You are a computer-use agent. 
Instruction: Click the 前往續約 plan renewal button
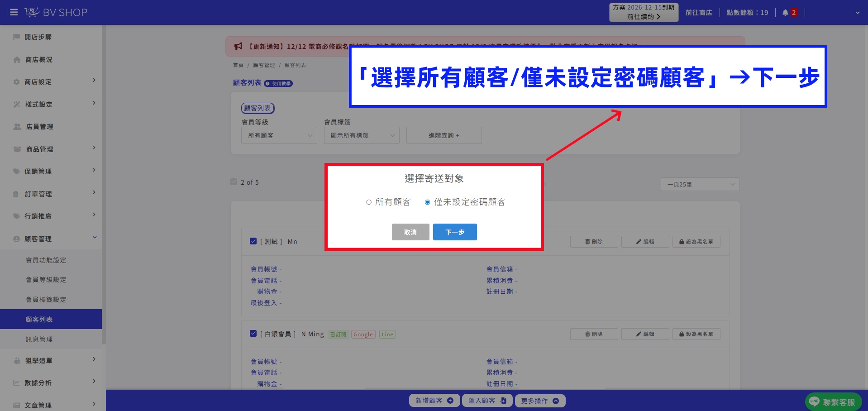pyautogui.click(x=644, y=17)
